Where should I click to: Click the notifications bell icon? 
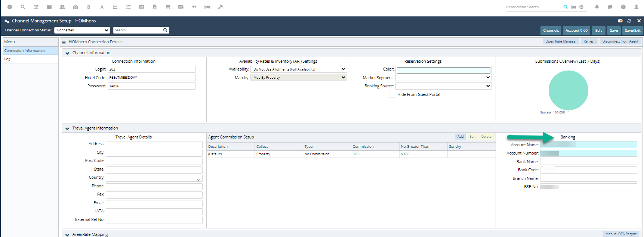[597, 7]
